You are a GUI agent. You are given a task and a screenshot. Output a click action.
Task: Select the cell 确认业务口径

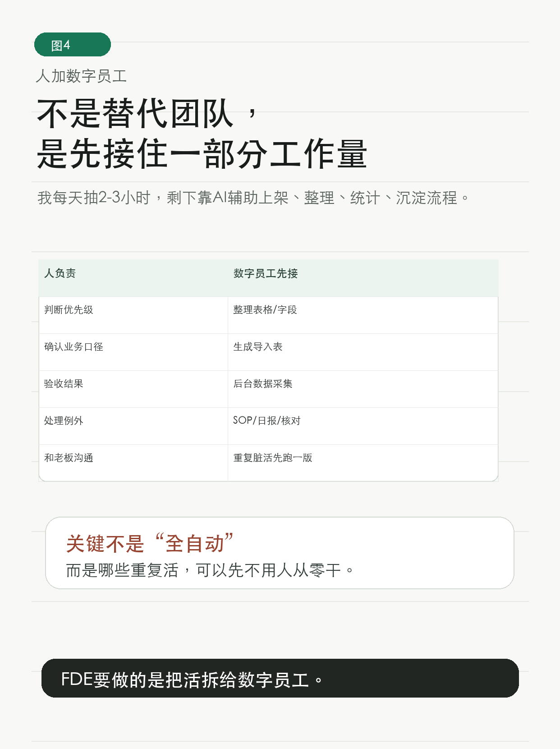point(133,352)
